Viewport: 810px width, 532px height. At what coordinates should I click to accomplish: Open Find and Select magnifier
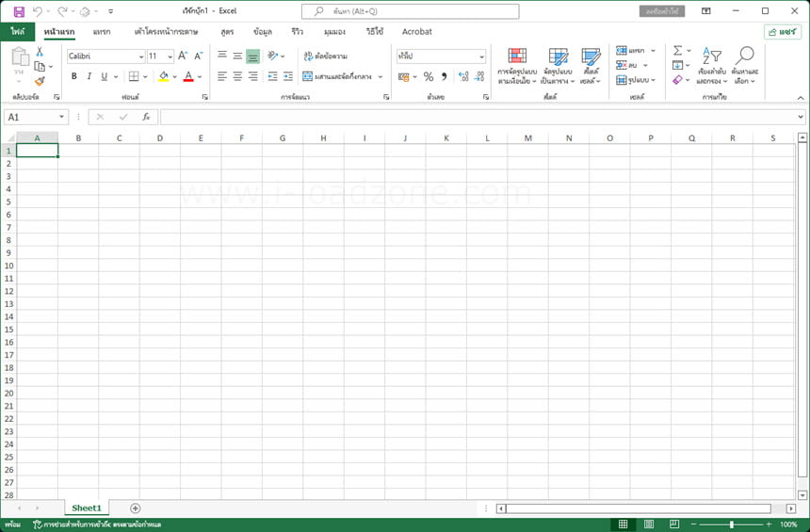click(x=745, y=66)
